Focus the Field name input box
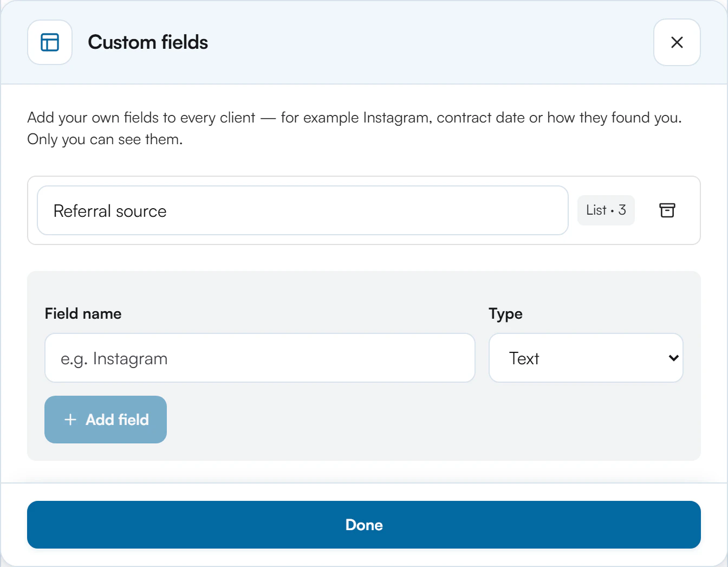Image resolution: width=728 pixels, height=567 pixels. (260, 358)
